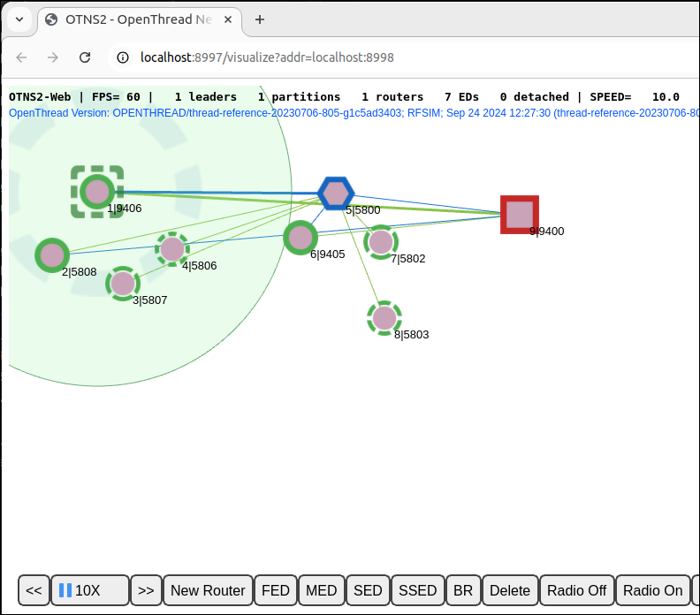Click node 8 labeled 5803

click(384, 318)
